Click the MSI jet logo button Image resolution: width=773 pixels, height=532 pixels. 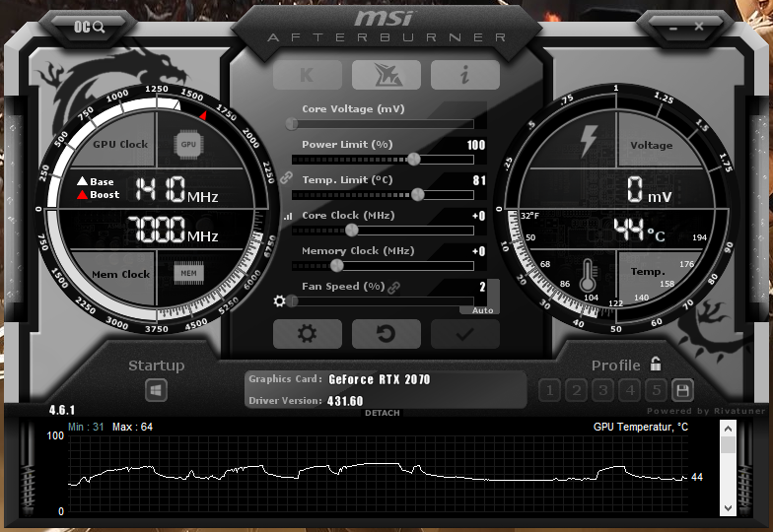click(x=386, y=75)
